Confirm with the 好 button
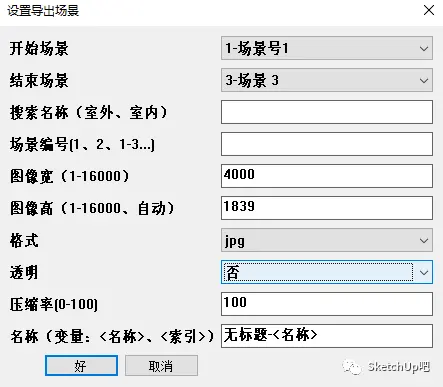The height and width of the screenshot is (387, 443). [81, 366]
